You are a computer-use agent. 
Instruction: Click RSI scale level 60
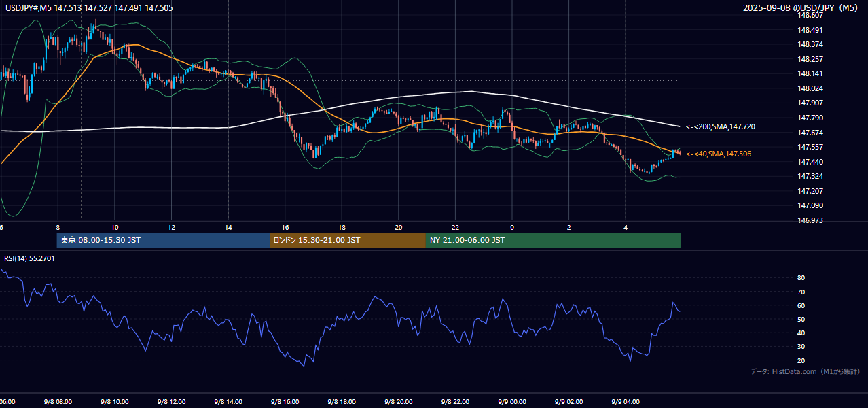click(801, 305)
